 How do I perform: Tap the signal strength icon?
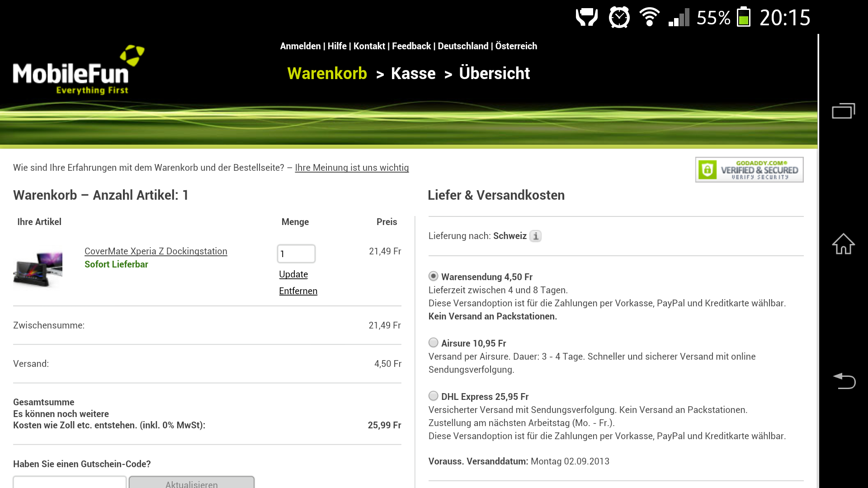click(x=679, y=18)
